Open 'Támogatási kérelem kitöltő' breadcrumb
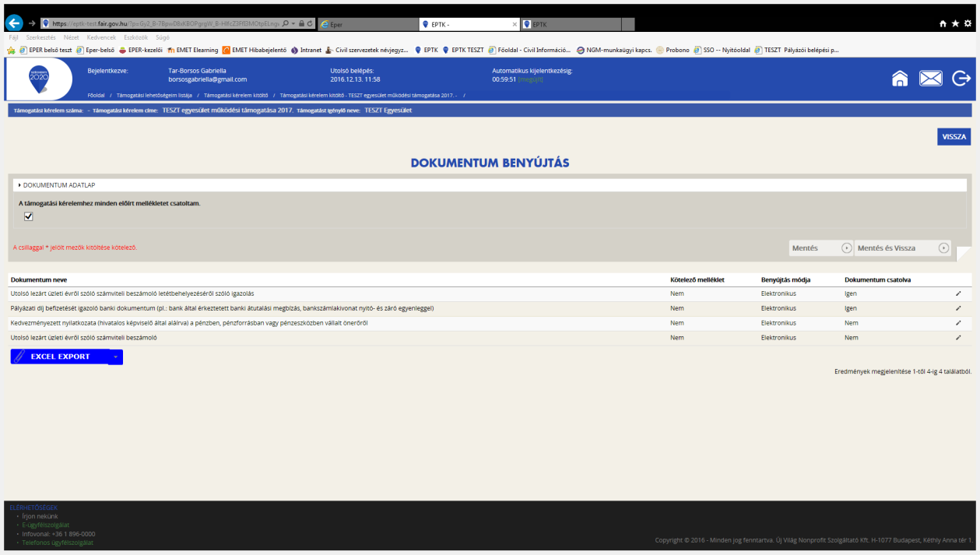Image resolution: width=980 pixels, height=555 pixels. (236, 95)
